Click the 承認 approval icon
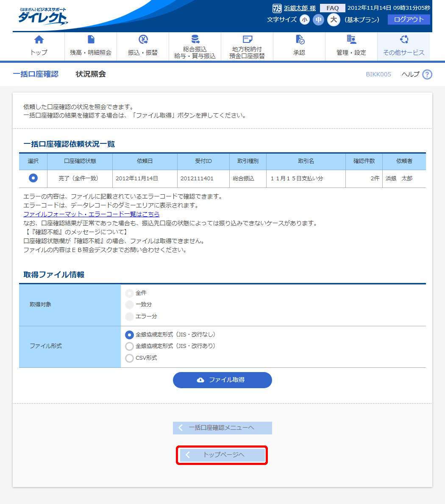 [299, 40]
